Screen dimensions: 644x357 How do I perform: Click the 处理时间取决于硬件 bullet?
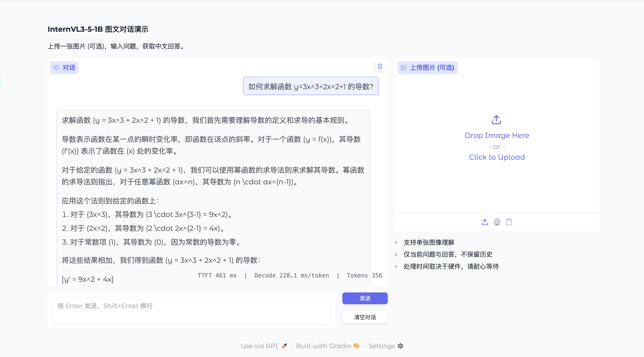(451, 266)
